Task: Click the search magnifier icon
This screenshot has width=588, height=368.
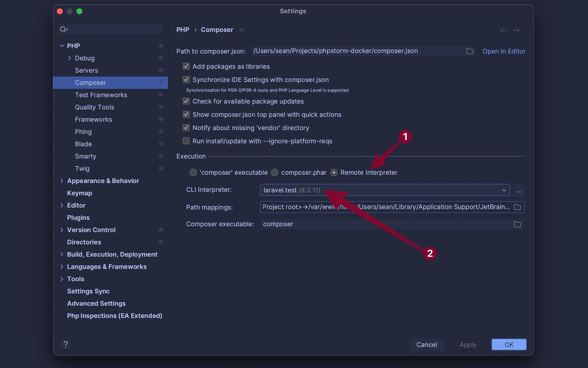Action: [x=64, y=29]
